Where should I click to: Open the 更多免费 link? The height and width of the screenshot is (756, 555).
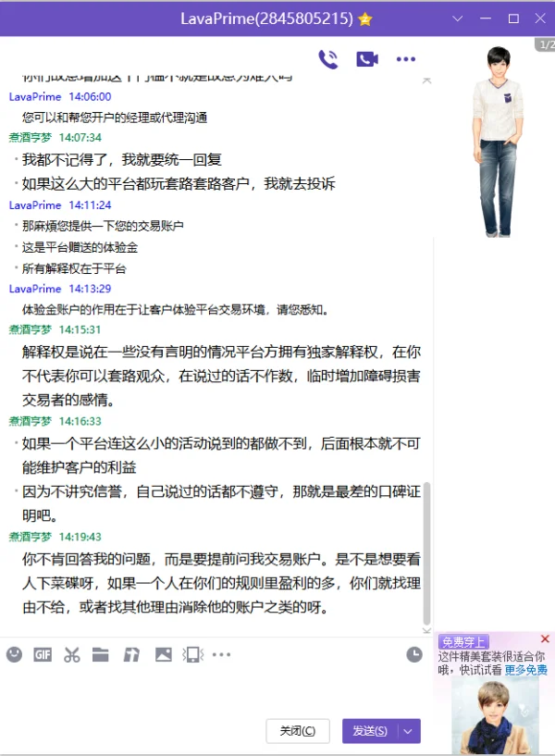pyautogui.click(x=525, y=670)
